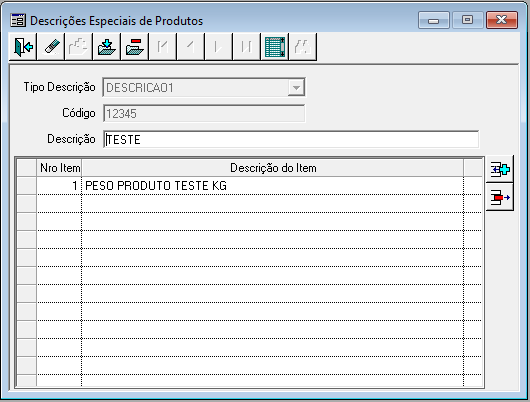Viewport: 530px width, 402px height.
Task: Remove item row with red icon
Action: 500,197
